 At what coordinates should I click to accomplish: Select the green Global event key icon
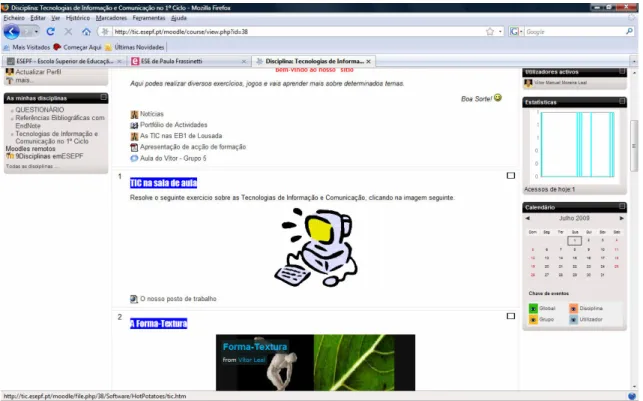[533, 308]
